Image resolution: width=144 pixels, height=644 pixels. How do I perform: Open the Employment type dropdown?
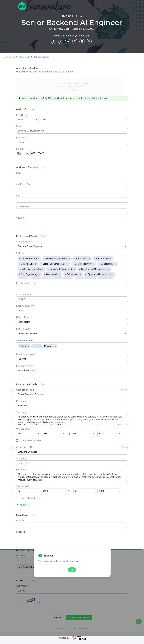coord(72,359)
